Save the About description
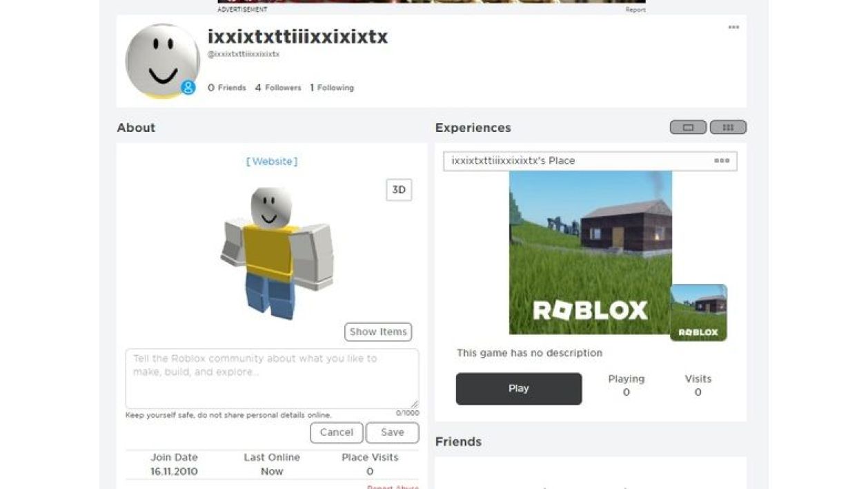Viewport: 868px width, 489px height. click(393, 432)
